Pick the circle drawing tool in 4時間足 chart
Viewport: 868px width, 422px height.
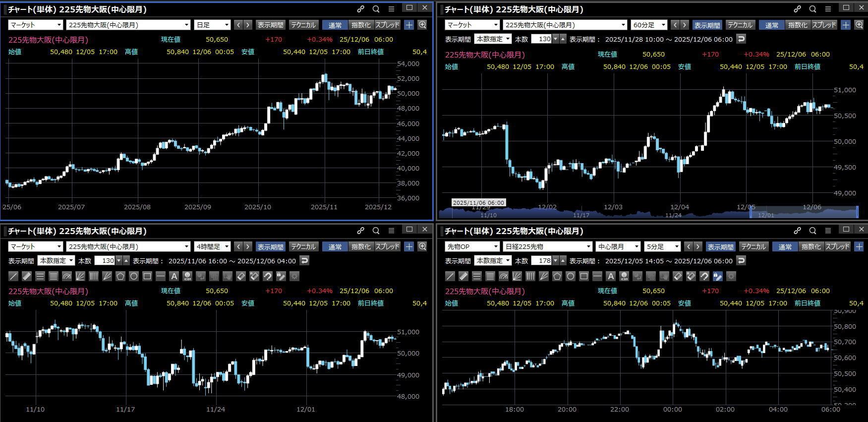click(x=134, y=276)
